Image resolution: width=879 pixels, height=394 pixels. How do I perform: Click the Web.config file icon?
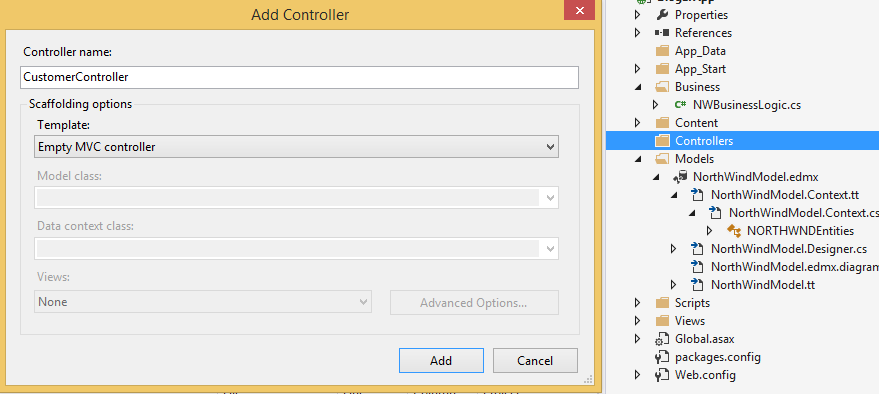point(662,375)
